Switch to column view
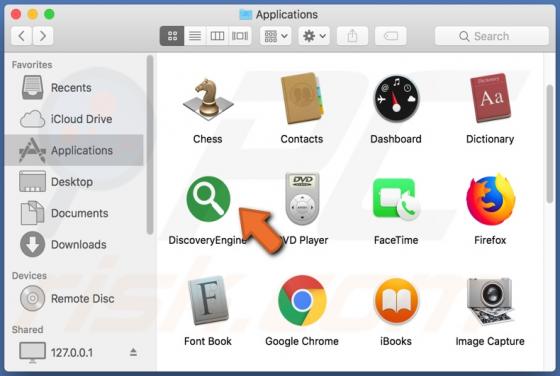The width and height of the screenshot is (560, 376). click(217, 36)
